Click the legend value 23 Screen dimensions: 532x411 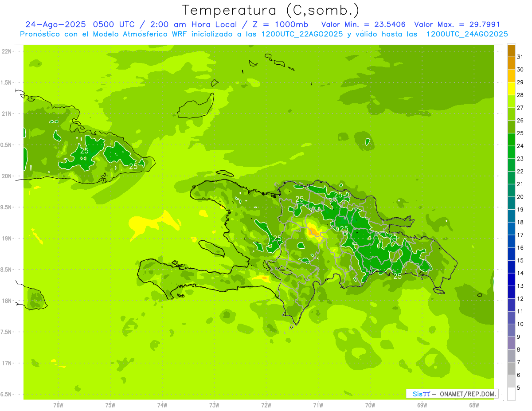coord(520,159)
